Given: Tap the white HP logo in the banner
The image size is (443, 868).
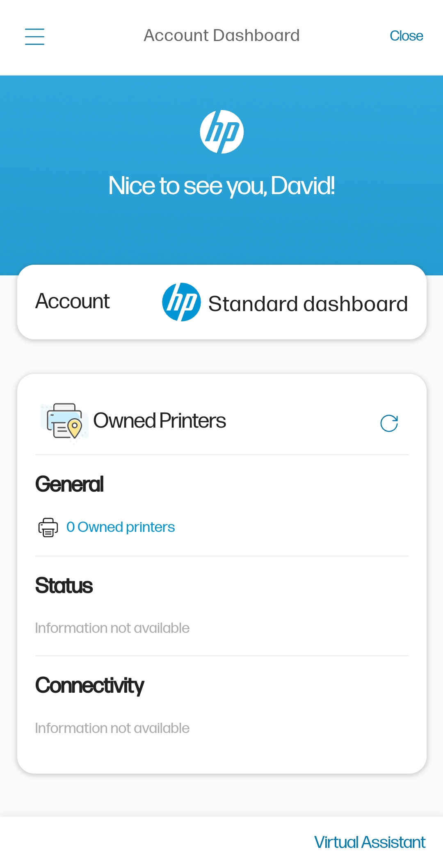Looking at the screenshot, I should pyautogui.click(x=221, y=132).
